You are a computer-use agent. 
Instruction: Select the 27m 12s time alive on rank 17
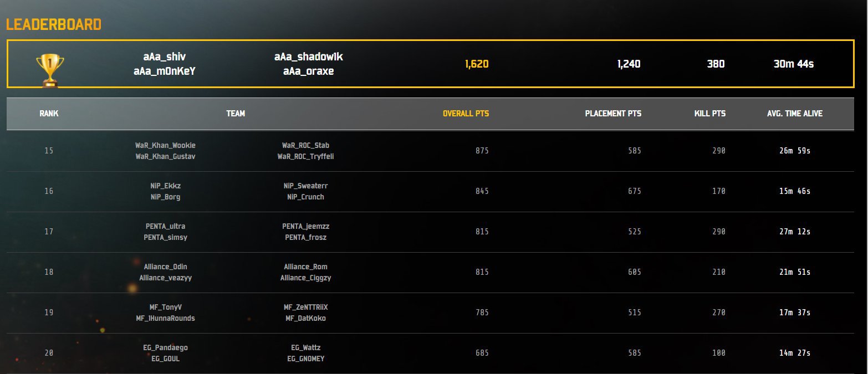coord(795,232)
